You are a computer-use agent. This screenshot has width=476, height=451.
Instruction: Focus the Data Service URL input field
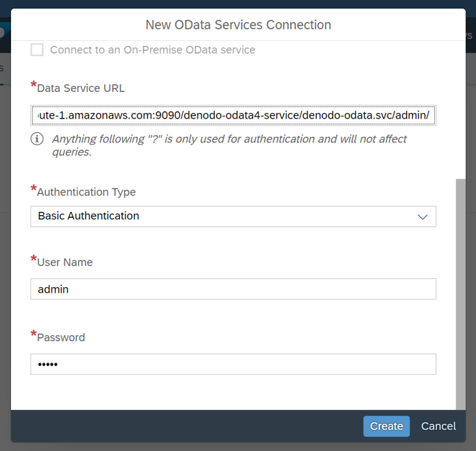233,115
